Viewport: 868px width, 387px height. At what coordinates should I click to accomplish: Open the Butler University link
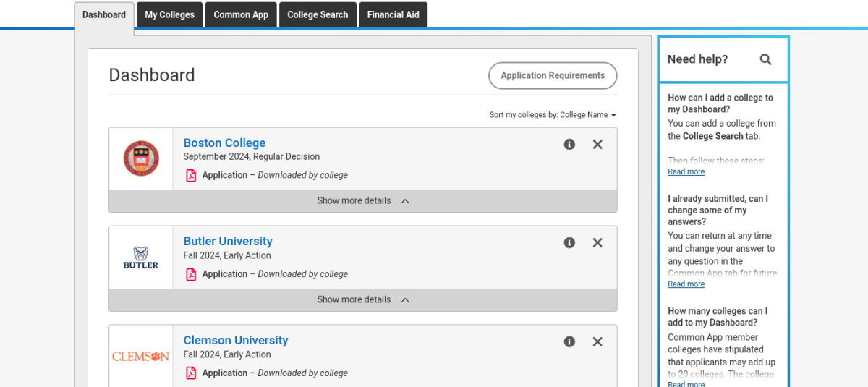(228, 241)
